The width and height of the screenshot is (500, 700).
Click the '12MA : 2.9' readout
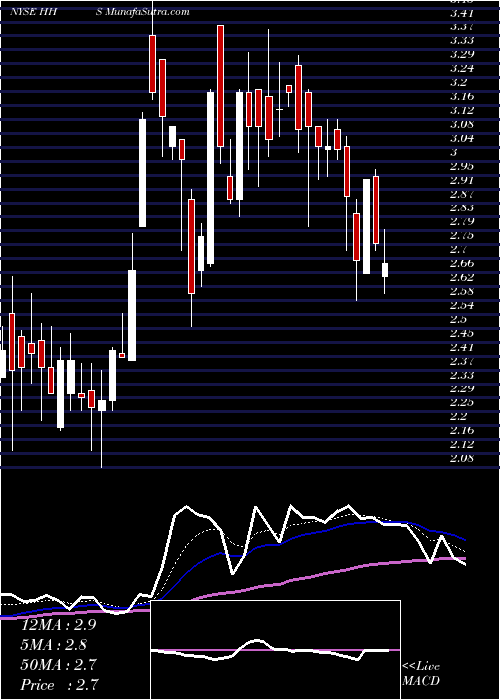coord(58,625)
